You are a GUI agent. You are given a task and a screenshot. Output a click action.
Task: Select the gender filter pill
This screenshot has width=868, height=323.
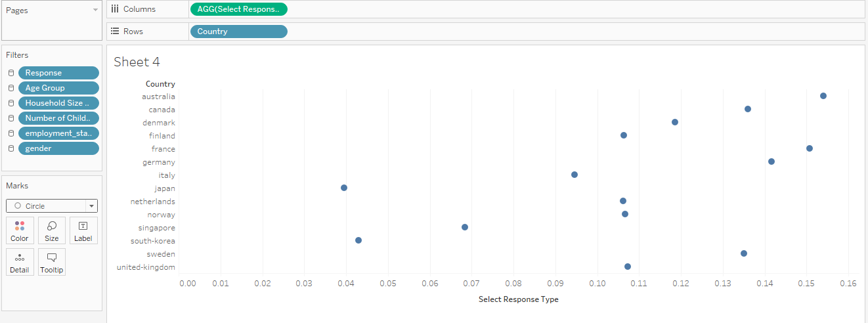58,148
